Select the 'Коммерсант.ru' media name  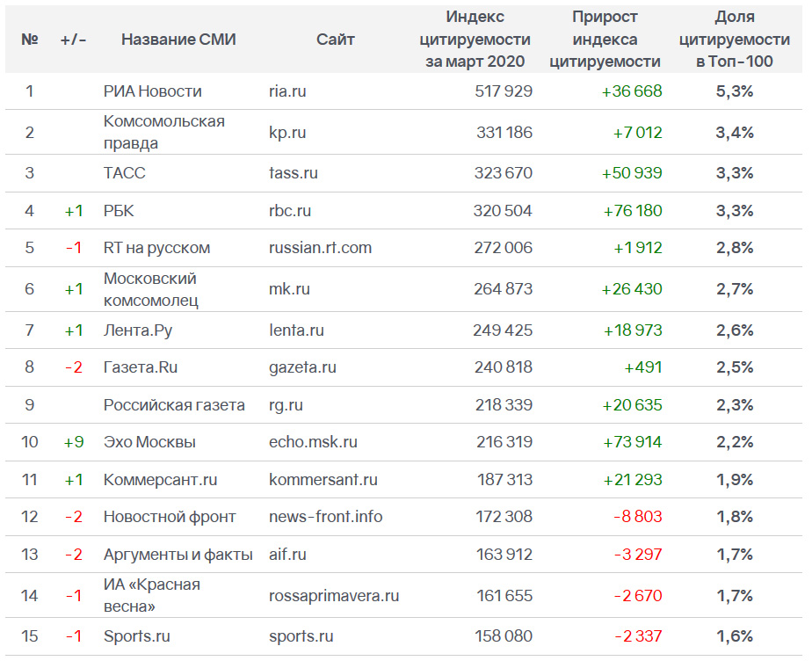[x=160, y=480]
